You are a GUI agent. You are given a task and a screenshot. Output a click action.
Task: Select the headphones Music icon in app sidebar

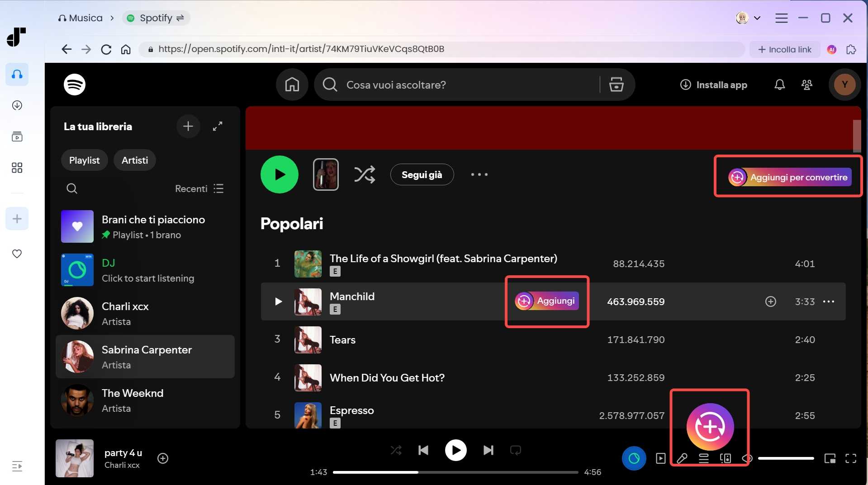(17, 75)
